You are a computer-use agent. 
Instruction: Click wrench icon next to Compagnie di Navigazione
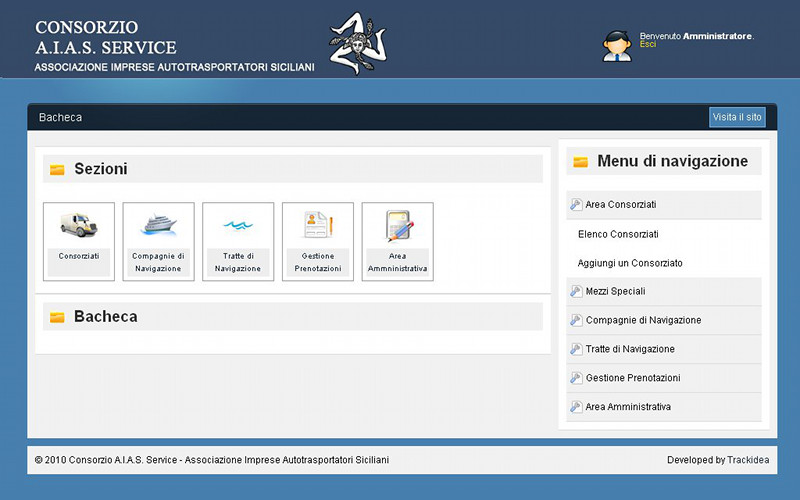pyautogui.click(x=576, y=320)
